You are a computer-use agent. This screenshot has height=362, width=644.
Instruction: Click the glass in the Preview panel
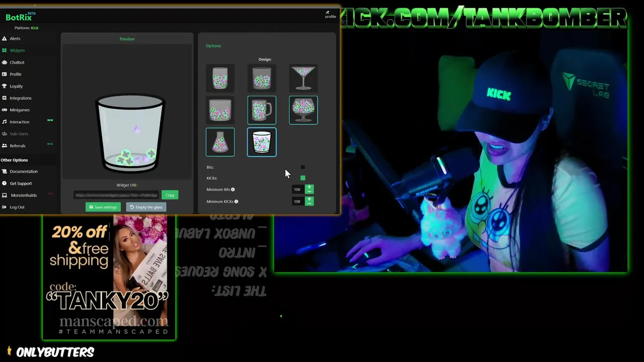tap(130, 134)
